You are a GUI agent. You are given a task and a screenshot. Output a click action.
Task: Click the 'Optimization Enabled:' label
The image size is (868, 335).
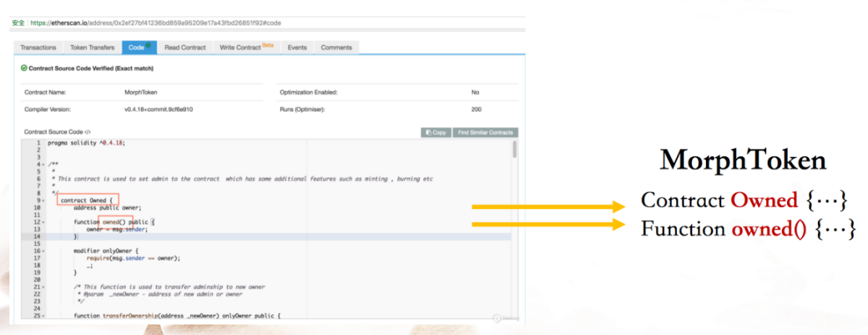click(309, 93)
